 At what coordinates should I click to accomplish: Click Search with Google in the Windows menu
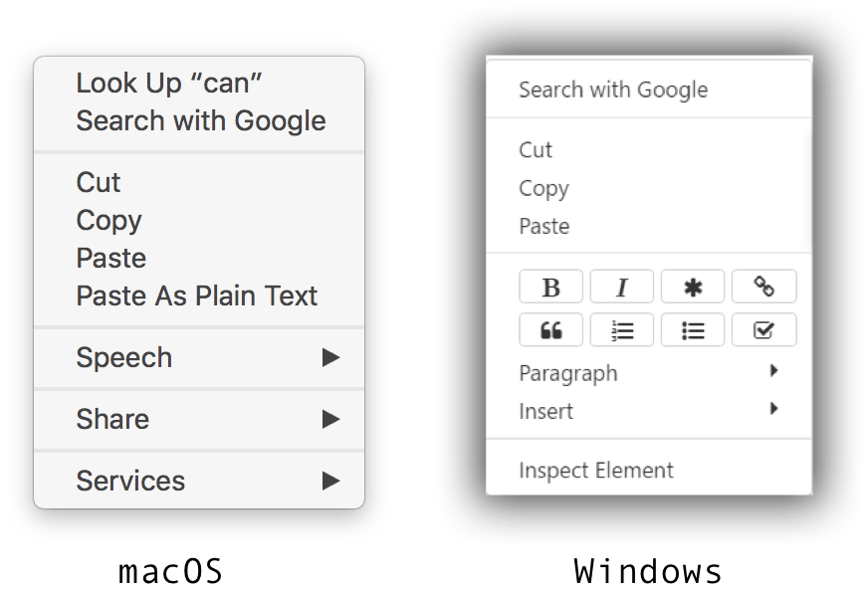click(x=613, y=90)
